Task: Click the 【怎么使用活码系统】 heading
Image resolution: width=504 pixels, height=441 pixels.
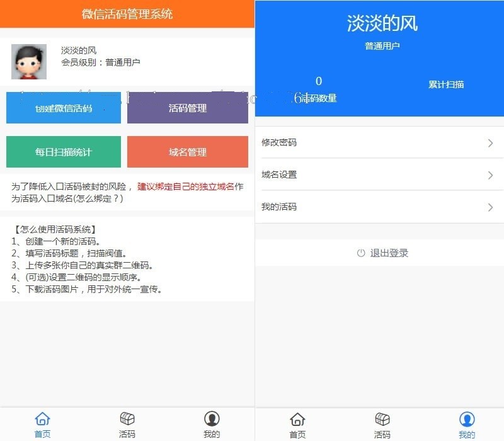Action: [55, 229]
